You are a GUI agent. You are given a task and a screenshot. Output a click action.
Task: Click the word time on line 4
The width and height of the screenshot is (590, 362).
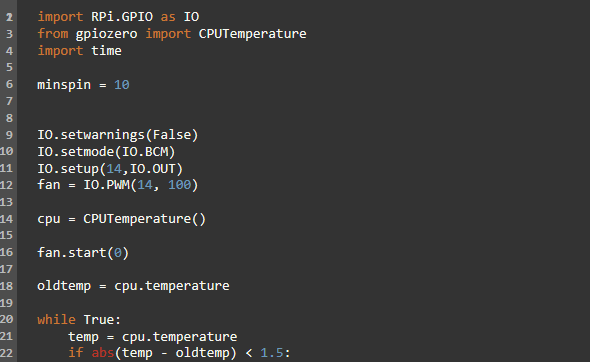point(106,51)
